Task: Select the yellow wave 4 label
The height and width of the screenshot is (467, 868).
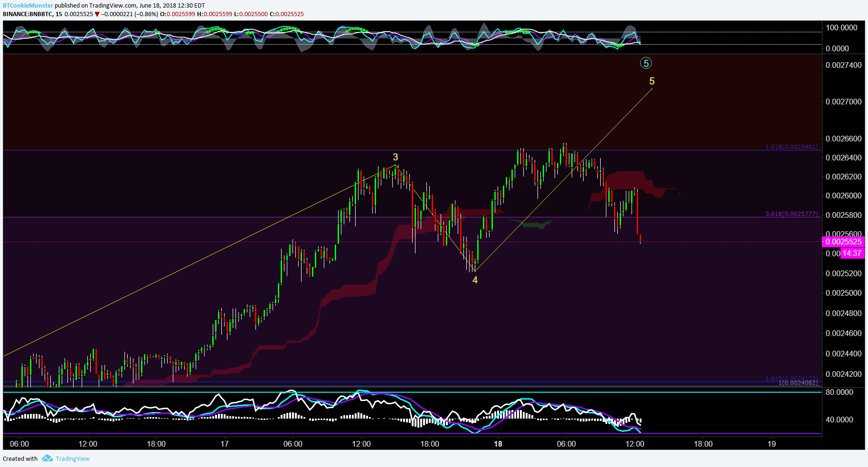Action: pos(475,280)
